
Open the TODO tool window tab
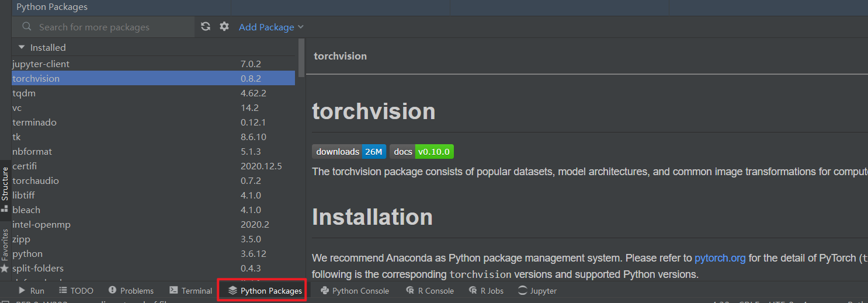[x=76, y=291]
